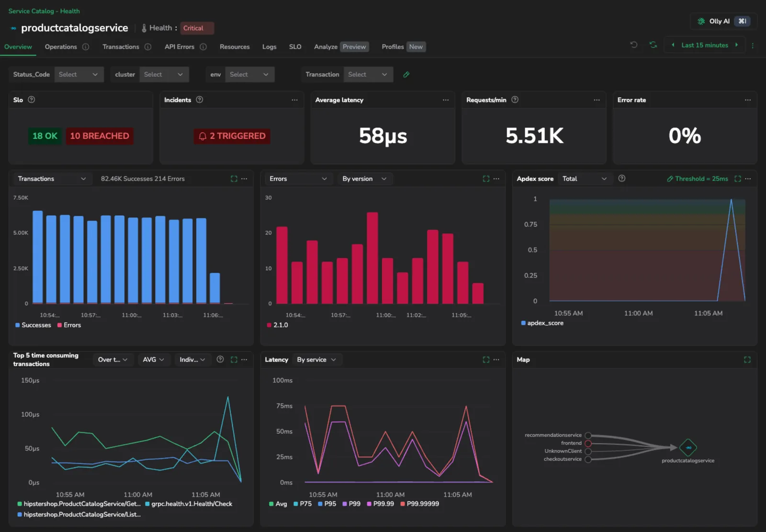The width and height of the screenshot is (766, 532).
Task: Click the Apdex score help icon
Action: [x=621, y=178]
